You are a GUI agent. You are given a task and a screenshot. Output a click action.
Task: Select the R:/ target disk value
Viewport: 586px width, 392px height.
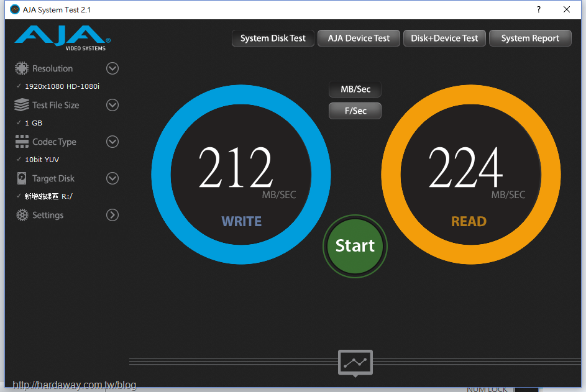48,196
